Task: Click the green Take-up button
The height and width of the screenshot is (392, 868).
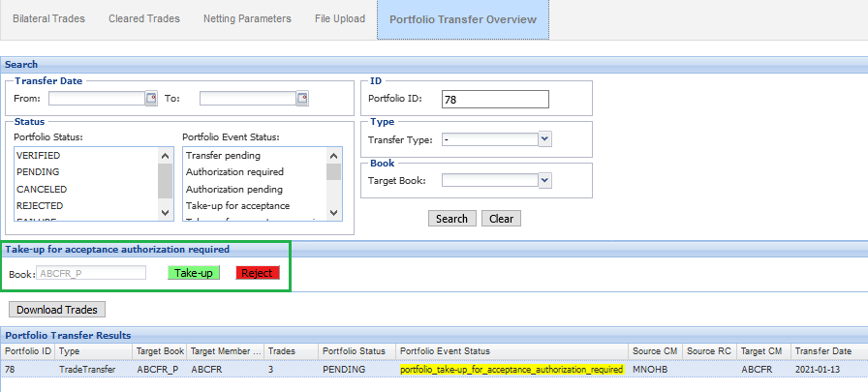Action: point(194,273)
